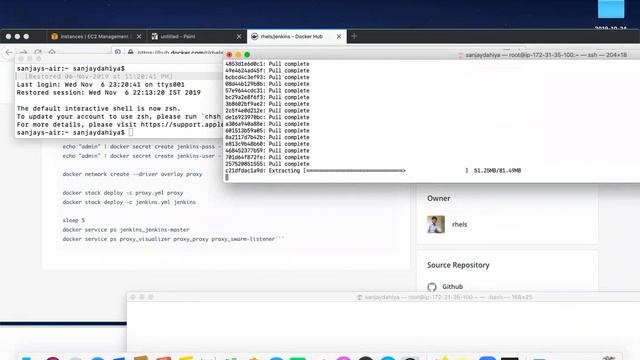Click the 'To update your account' line
Screen dimensions: 640x360
pyautogui.click(x=119, y=117)
